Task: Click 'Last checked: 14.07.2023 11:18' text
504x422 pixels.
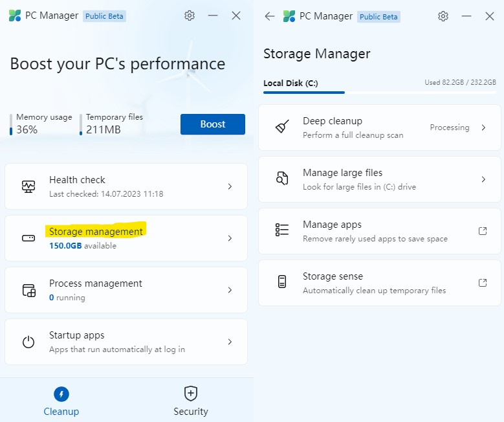Action: tap(106, 194)
